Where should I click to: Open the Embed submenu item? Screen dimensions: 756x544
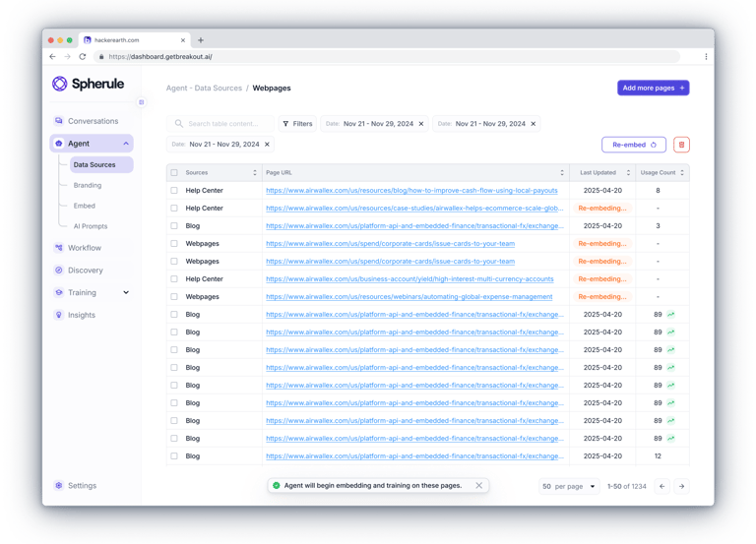click(85, 206)
